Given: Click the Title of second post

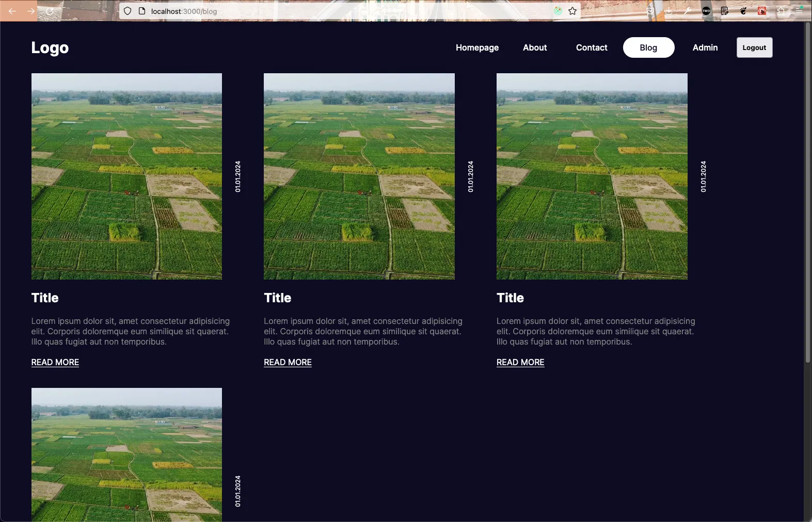Looking at the screenshot, I should (278, 298).
